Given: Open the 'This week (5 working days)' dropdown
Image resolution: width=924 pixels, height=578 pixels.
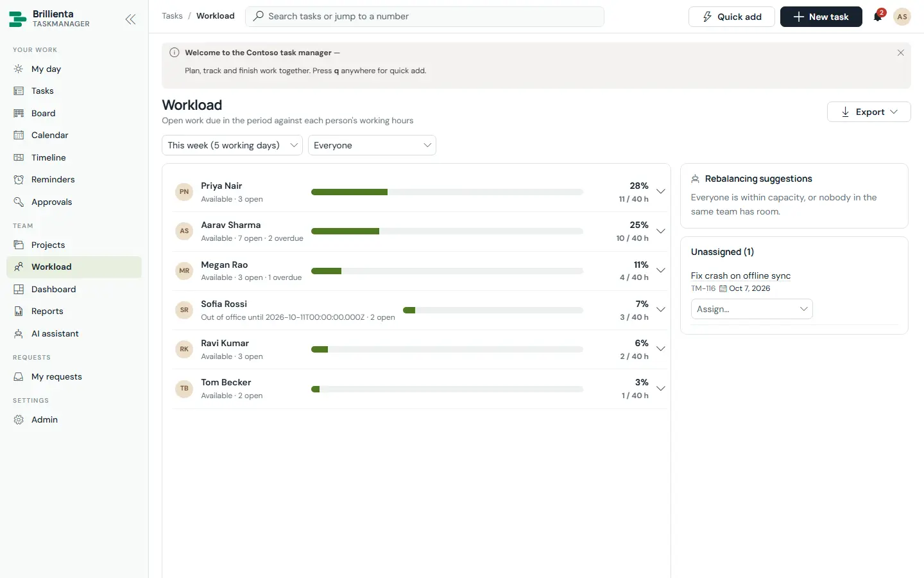Looking at the screenshot, I should (x=232, y=145).
